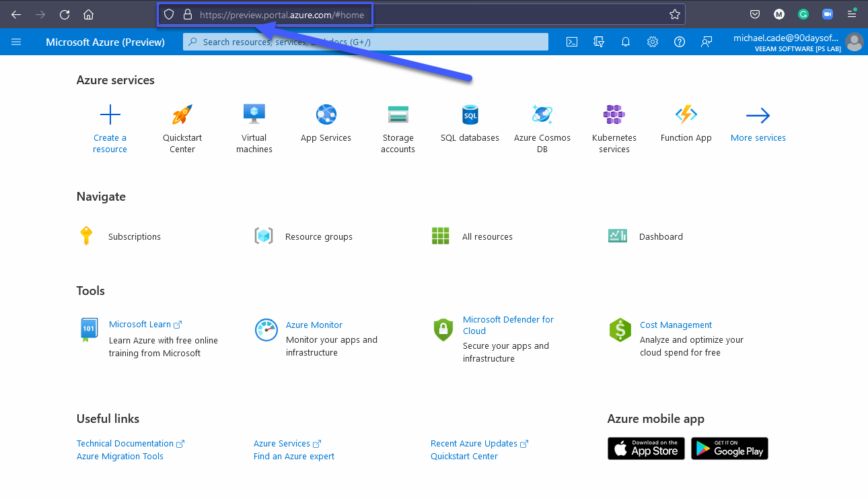868x499 pixels.
Task: Open Technical Documentation link
Action: tap(125, 443)
